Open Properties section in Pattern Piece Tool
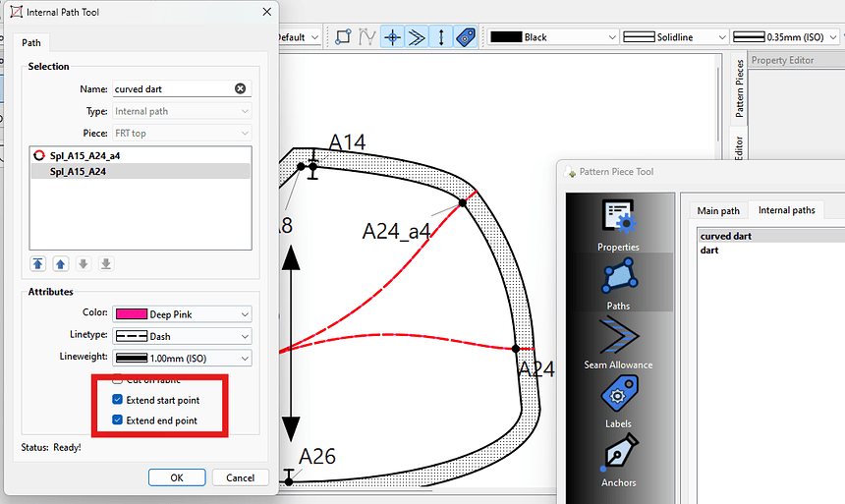The width and height of the screenshot is (845, 504). [618, 222]
